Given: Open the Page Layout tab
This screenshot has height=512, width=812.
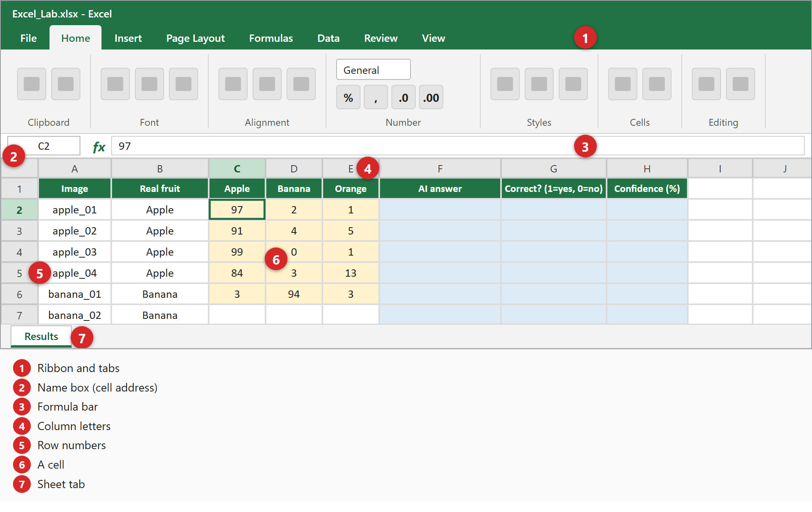Looking at the screenshot, I should click(195, 38).
